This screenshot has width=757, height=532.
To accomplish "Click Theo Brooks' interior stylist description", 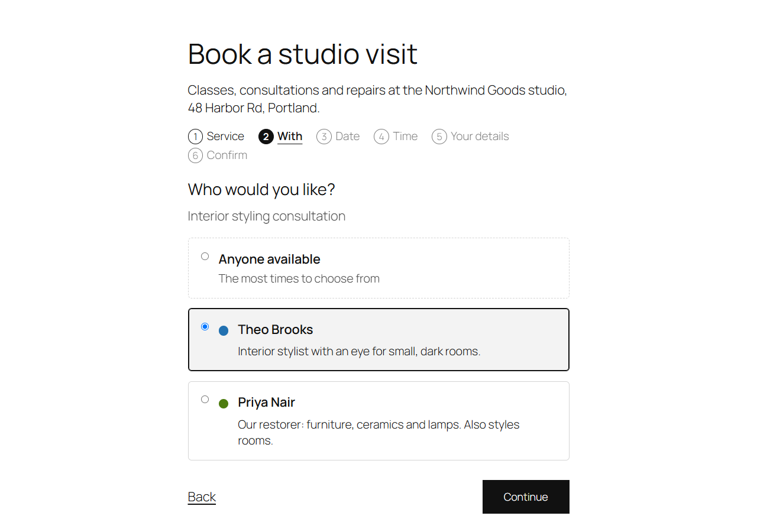I will pyautogui.click(x=359, y=351).
